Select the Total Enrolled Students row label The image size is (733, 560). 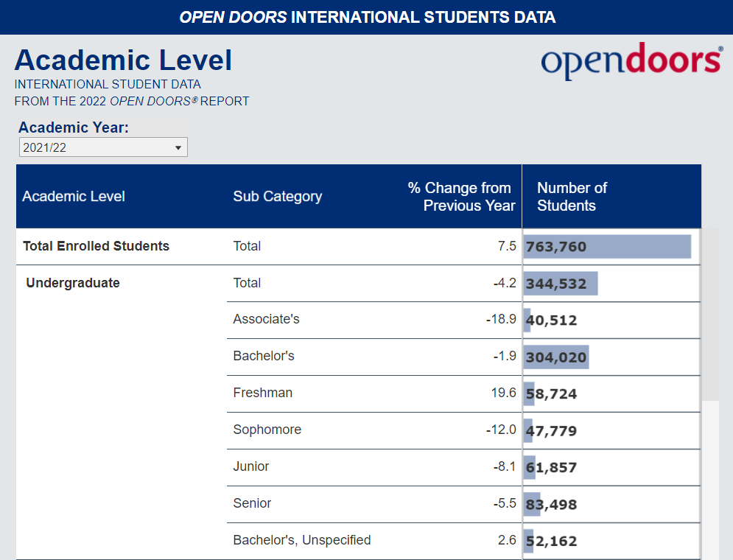coord(97,246)
